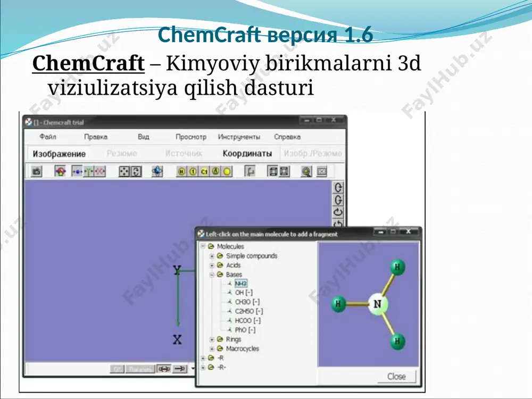The height and width of the screenshot is (399, 532).
Task: Click the N atom in the fragment preview
Action: 378,304
